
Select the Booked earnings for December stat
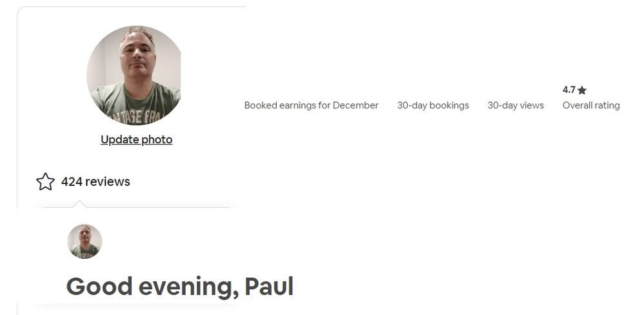[311, 105]
